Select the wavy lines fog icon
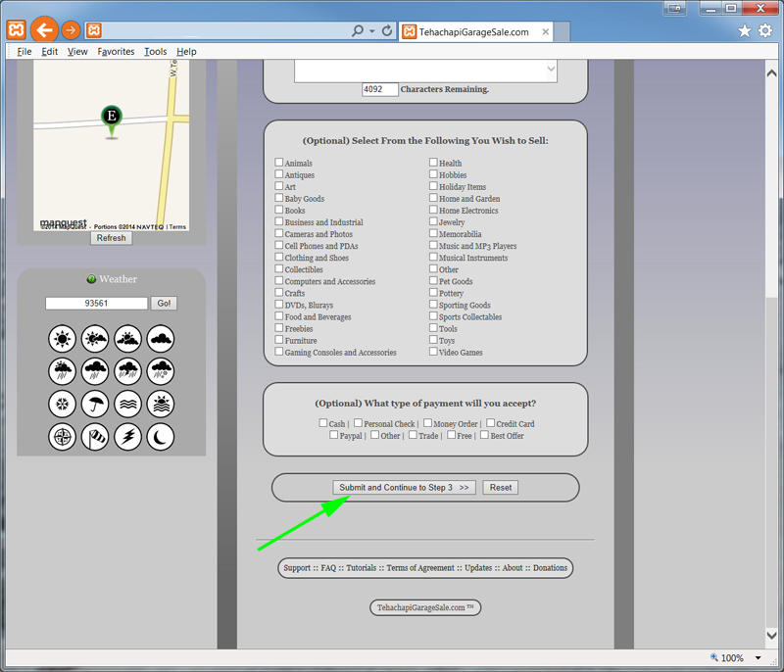 point(128,404)
